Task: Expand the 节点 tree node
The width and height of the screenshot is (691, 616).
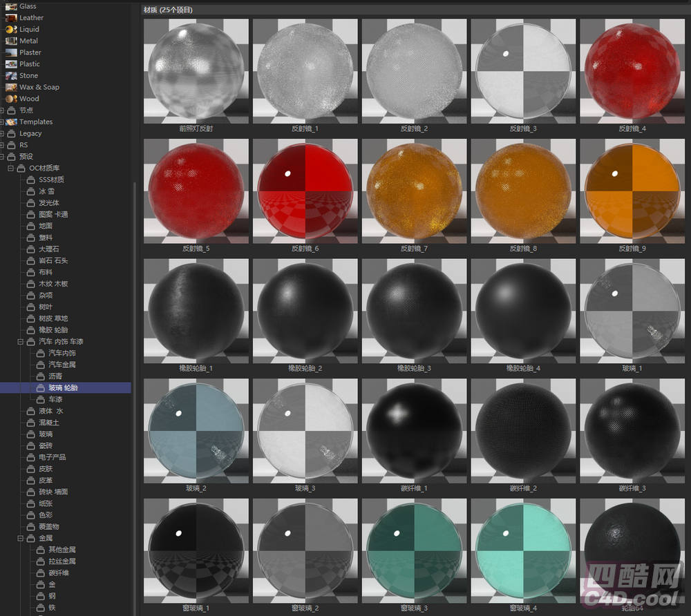Action: [x=3, y=110]
